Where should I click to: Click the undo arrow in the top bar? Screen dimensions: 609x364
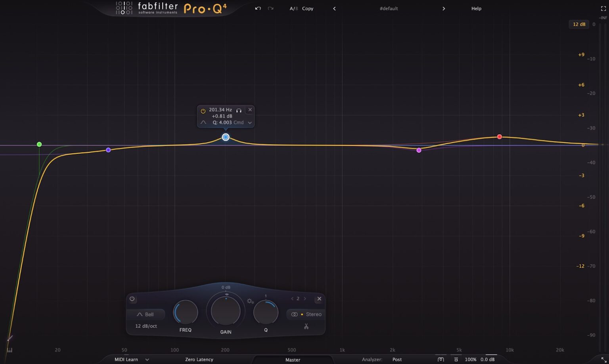pyautogui.click(x=257, y=8)
